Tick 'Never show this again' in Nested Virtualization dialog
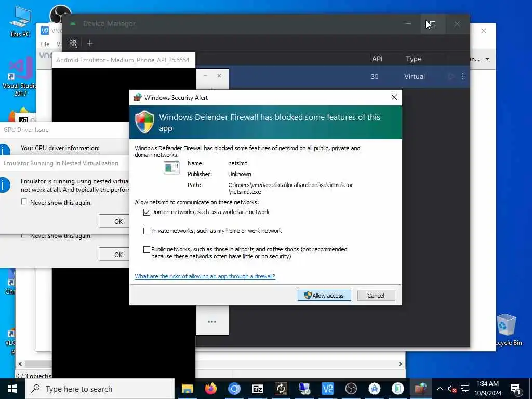 click(x=24, y=202)
